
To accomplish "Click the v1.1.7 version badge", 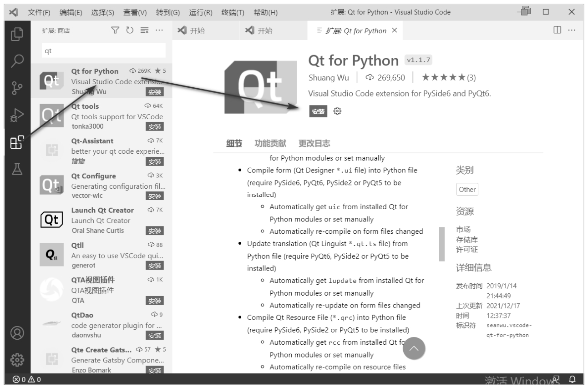I will [419, 60].
